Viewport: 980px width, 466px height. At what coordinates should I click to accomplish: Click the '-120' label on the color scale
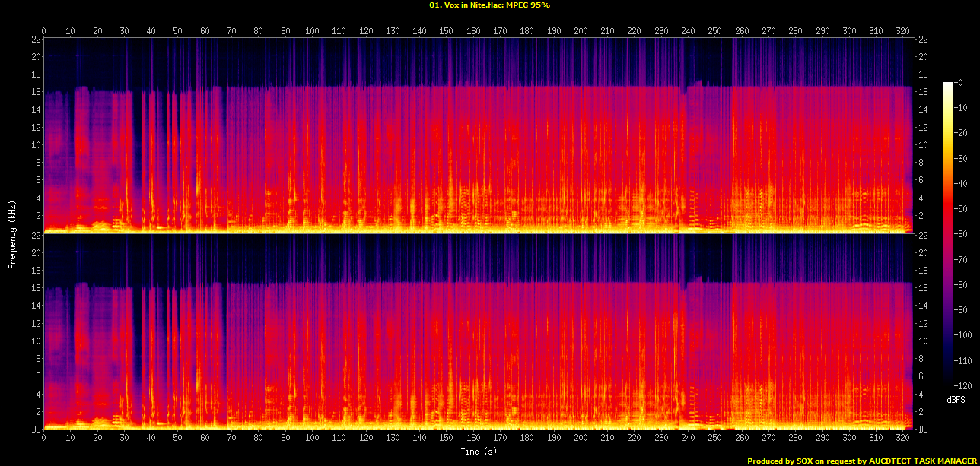pos(961,385)
